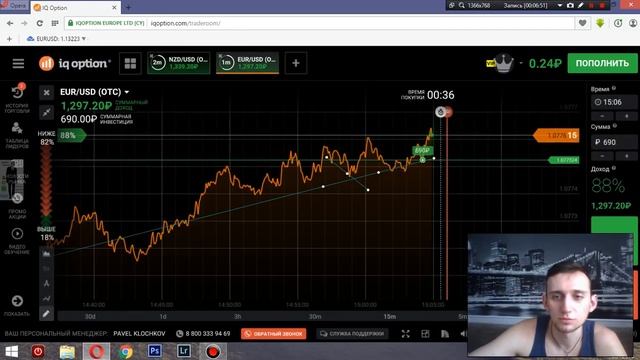Click the screen recorder taskbar icon
Image resolution: width=640 pixels, height=360 pixels.
[213, 351]
